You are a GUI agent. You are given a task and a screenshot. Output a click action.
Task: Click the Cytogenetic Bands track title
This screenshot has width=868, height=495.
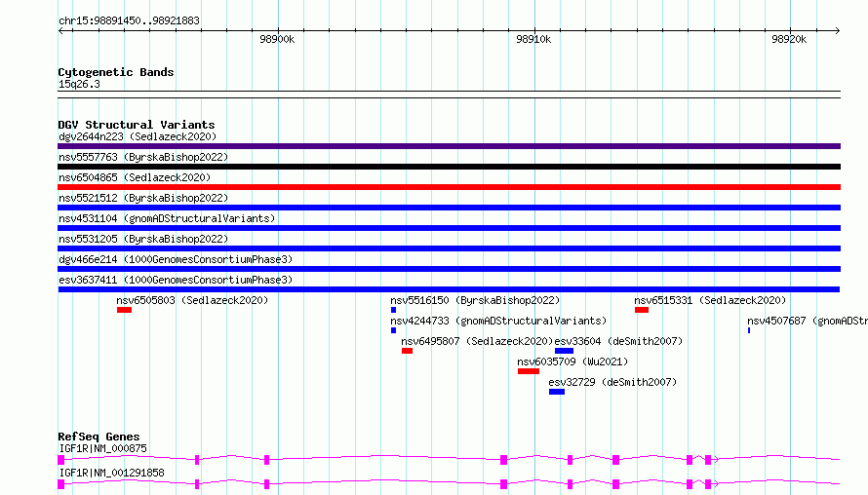(116, 72)
